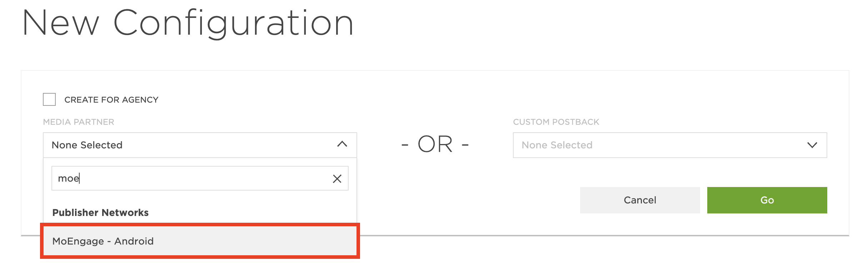Open the Custom Postback dropdown
This screenshot has height=271, width=868.
tap(669, 145)
